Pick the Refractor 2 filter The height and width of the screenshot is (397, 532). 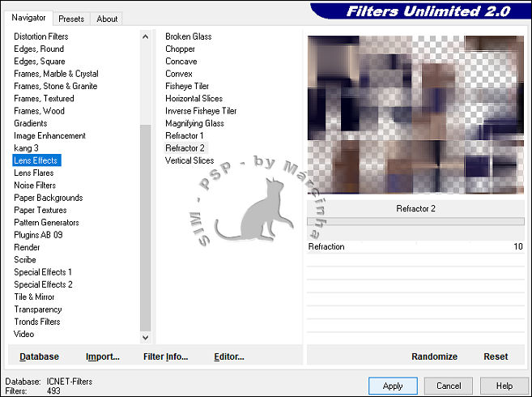[185, 148]
